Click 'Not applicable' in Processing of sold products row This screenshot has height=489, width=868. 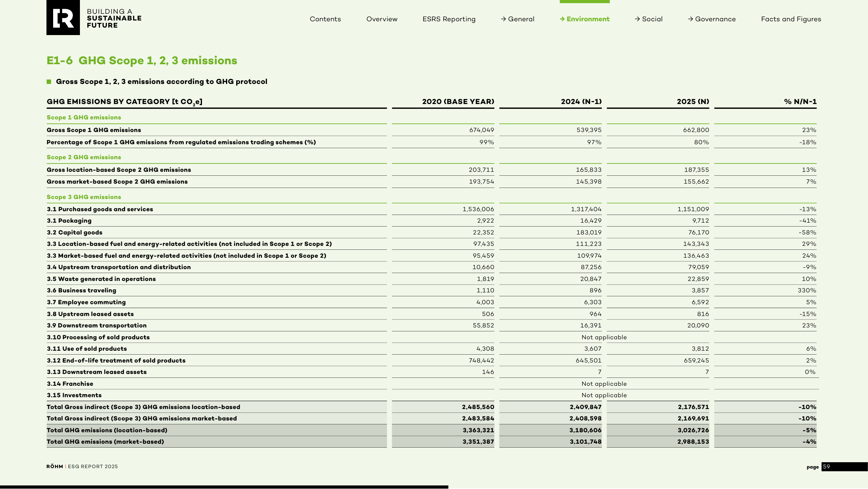[604, 337]
